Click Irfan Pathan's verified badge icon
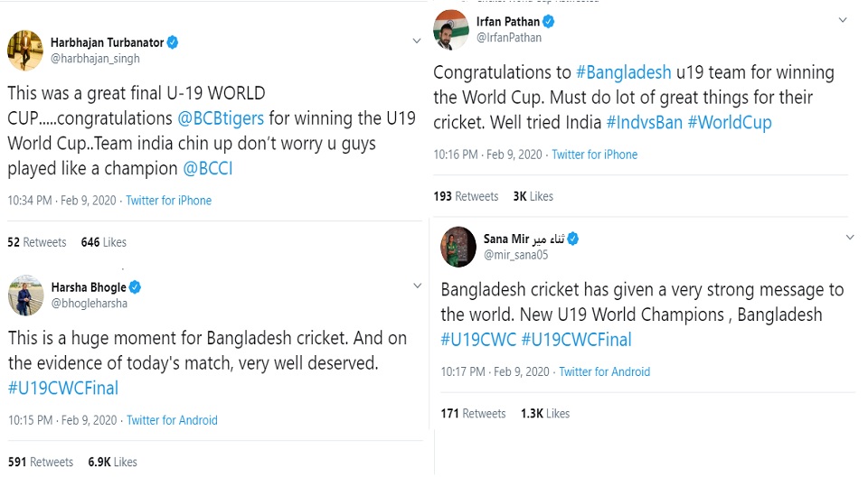Screen dimensions: 868x488 (549, 22)
